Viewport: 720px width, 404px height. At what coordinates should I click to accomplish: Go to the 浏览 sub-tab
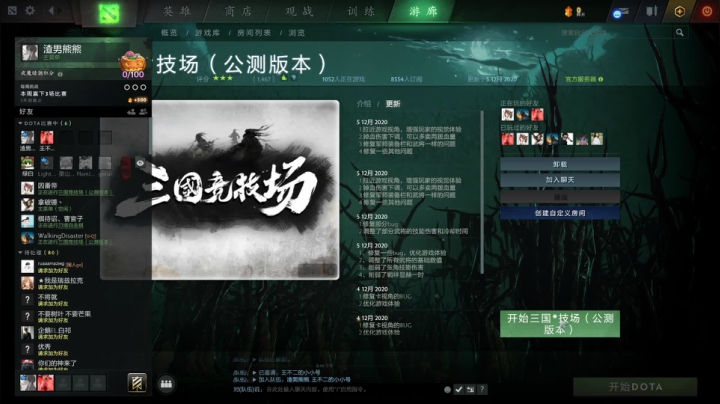297,33
